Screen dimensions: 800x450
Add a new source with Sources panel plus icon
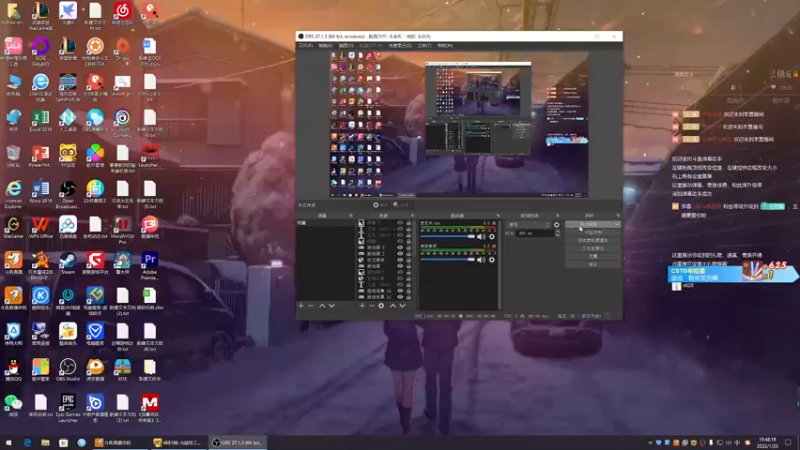click(362, 306)
